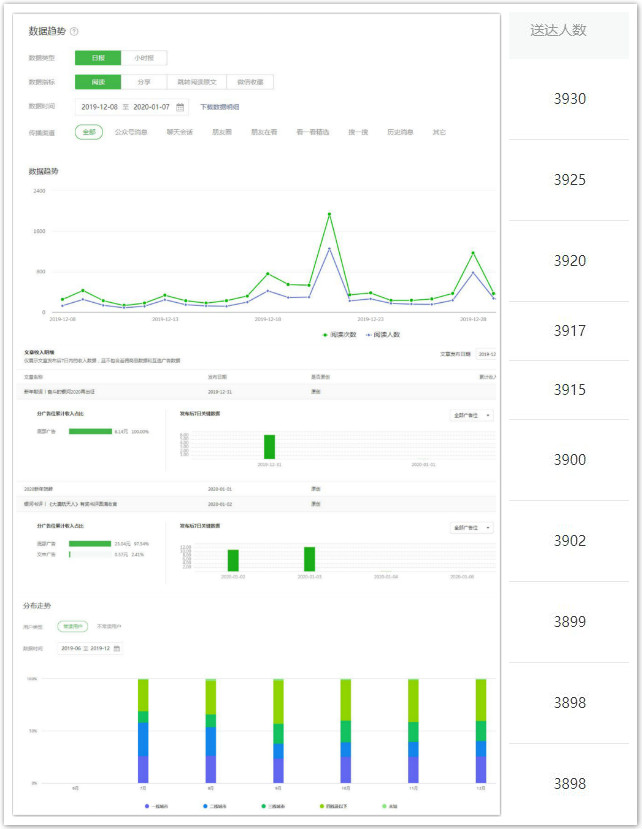The height and width of the screenshot is (829, 642).
Task: Open the calendar icon for 2019-12-08 date range
Action: click(180, 107)
